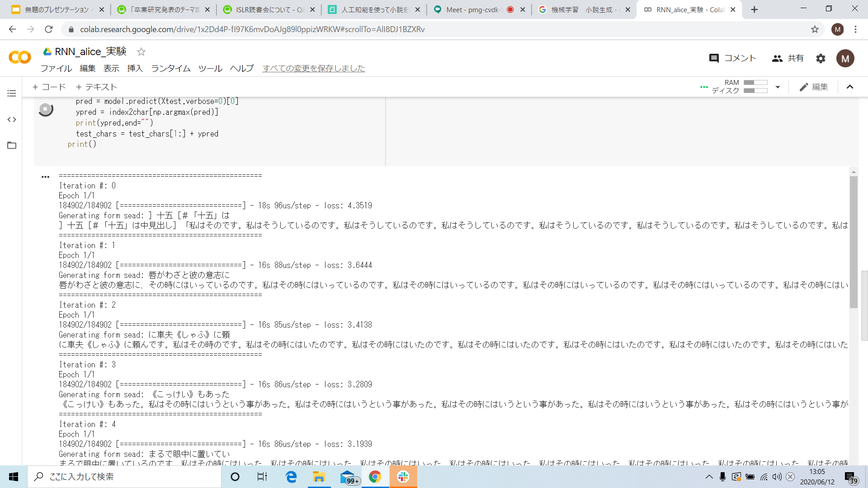868x488 pixels.
Task: Add a new code cell
Action: tap(49, 87)
